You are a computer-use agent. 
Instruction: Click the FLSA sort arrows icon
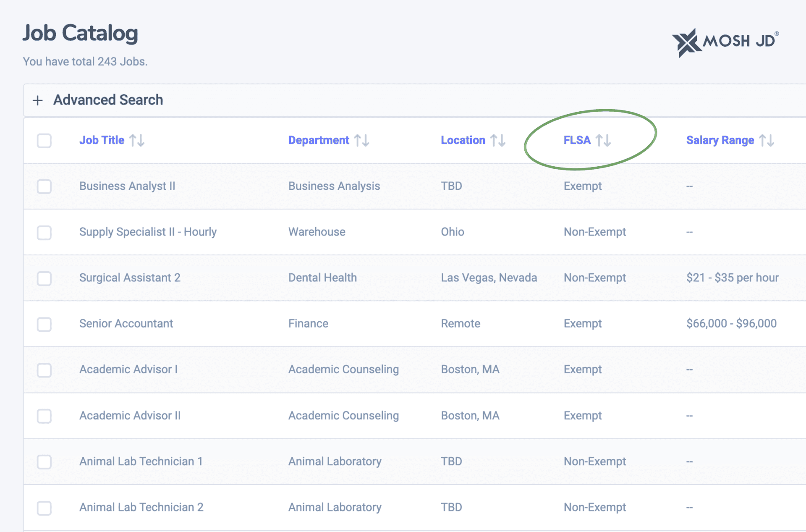click(x=603, y=140)
